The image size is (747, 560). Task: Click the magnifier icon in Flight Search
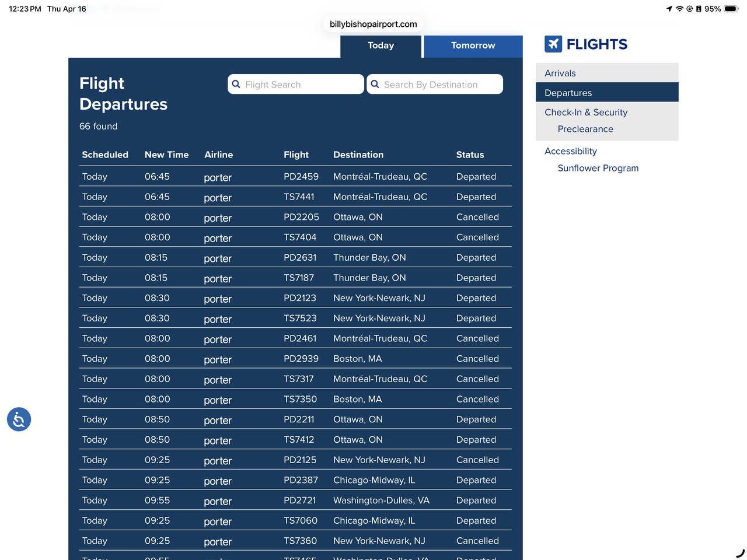(x=236, y=85)
